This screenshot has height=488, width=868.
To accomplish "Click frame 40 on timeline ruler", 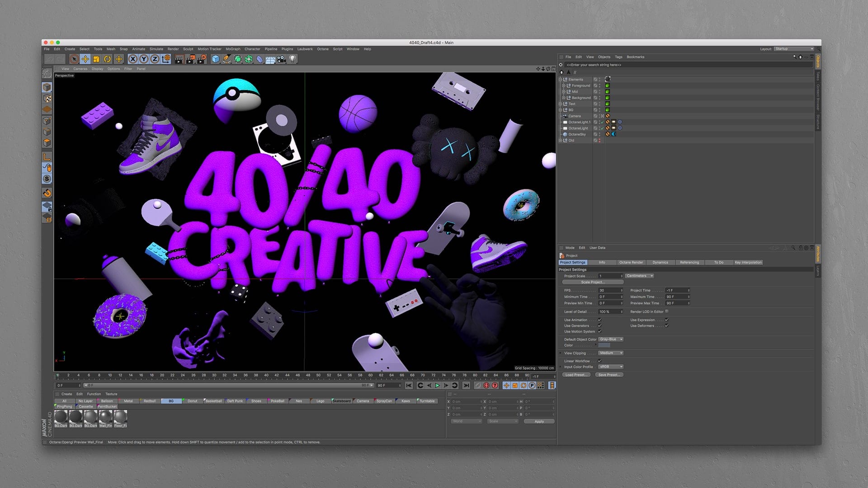I will [266, 375].
